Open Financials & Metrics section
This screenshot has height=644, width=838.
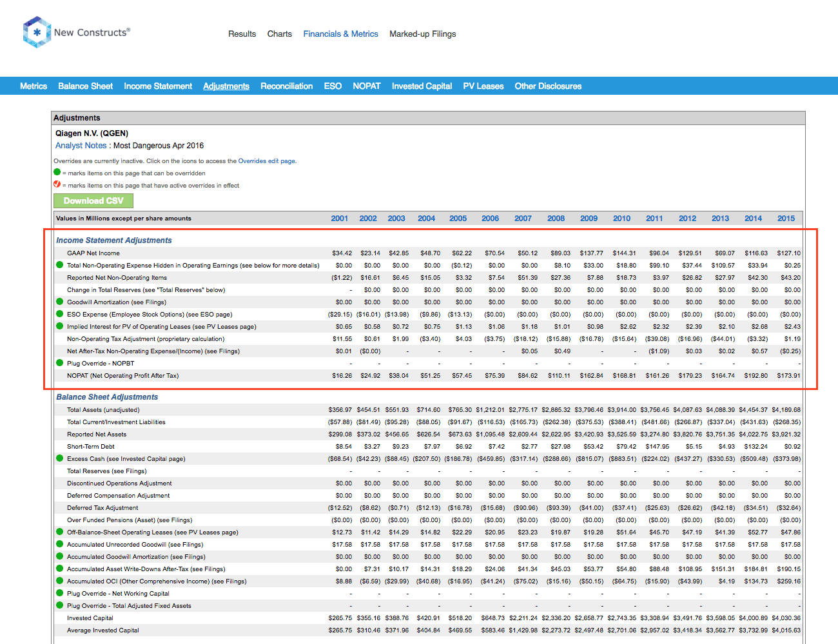(x=340, y=34)
